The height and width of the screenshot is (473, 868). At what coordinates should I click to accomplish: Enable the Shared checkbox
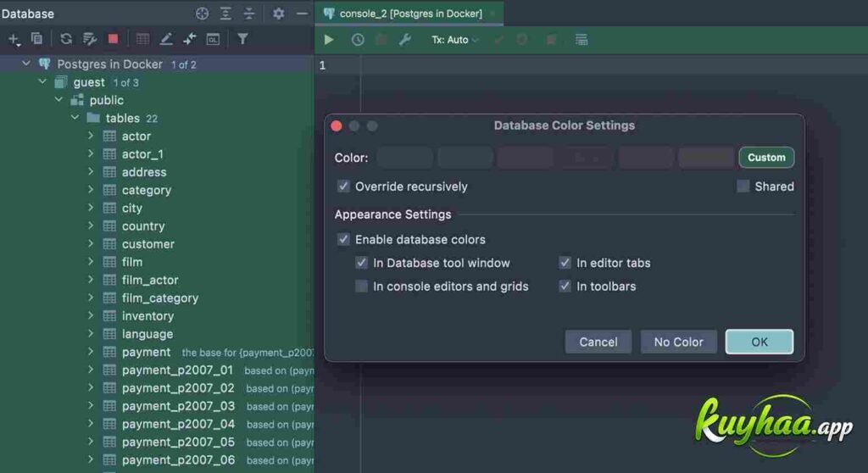(743, 186)
